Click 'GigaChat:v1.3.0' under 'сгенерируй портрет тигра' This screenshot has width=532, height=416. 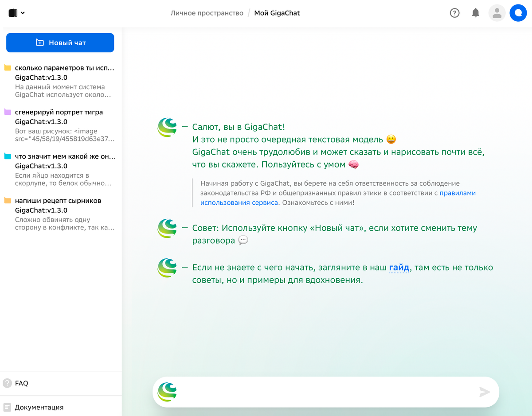click(41, 122)
